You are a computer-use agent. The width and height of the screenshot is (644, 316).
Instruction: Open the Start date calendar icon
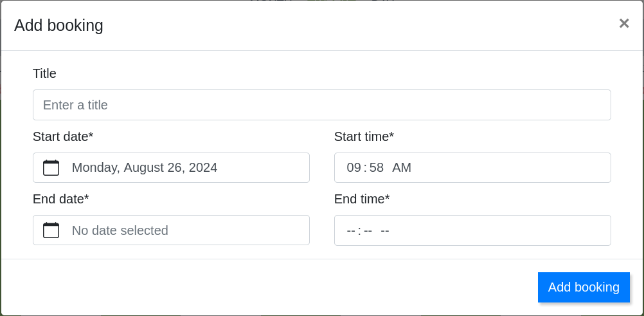(51, 168)
